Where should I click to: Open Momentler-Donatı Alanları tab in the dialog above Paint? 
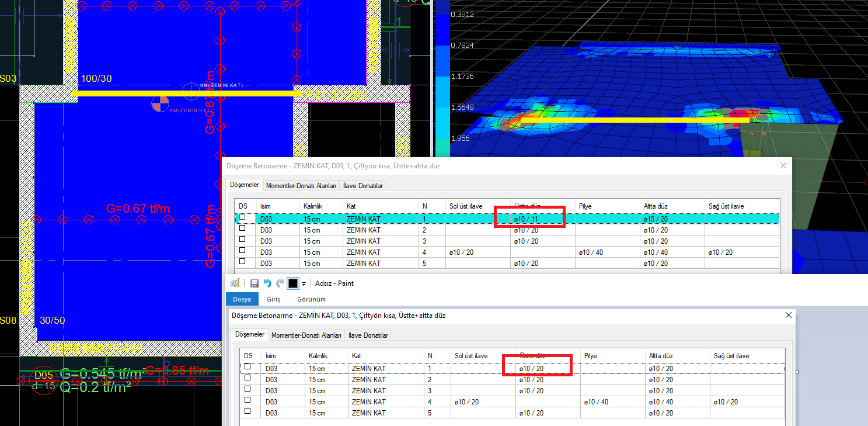[301, 186]
